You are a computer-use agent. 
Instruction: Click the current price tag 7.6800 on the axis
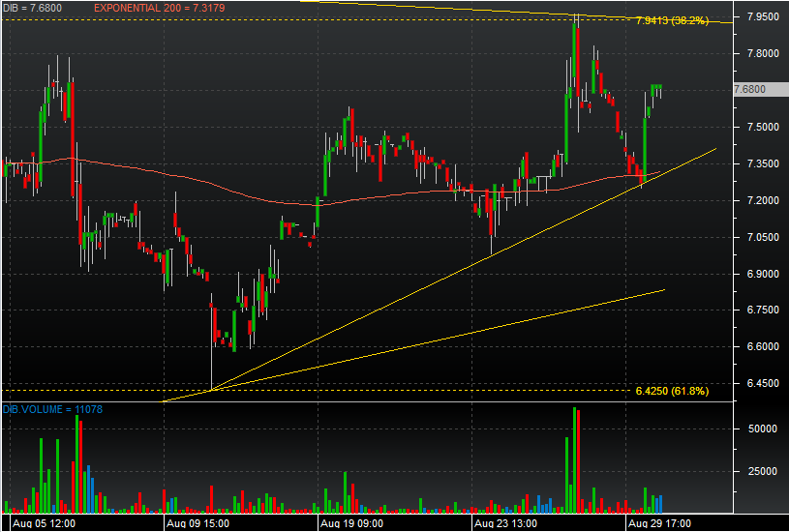pos(750,89)
